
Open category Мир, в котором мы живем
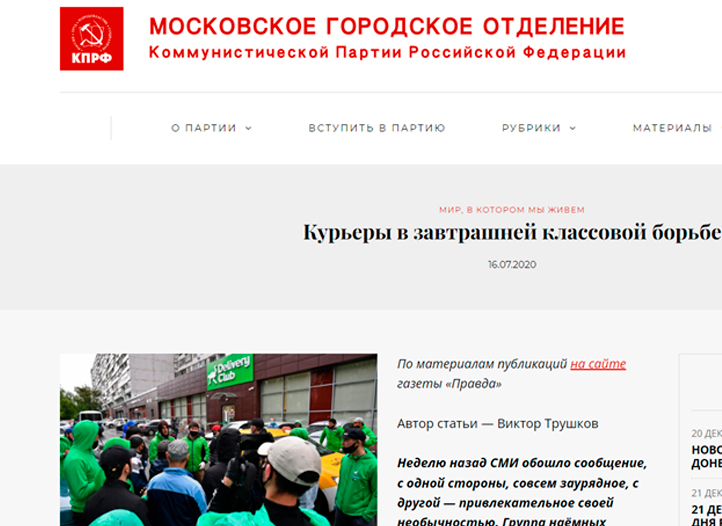tap(512, 210)
